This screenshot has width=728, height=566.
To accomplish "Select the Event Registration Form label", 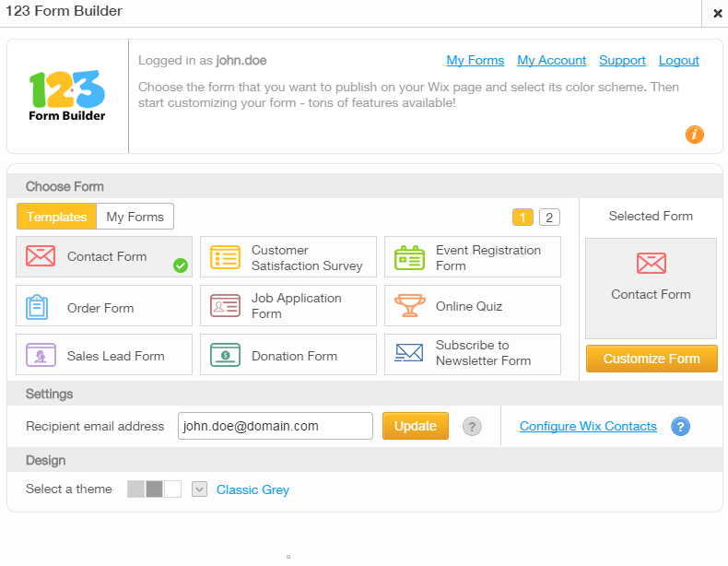I will point(488,258).
